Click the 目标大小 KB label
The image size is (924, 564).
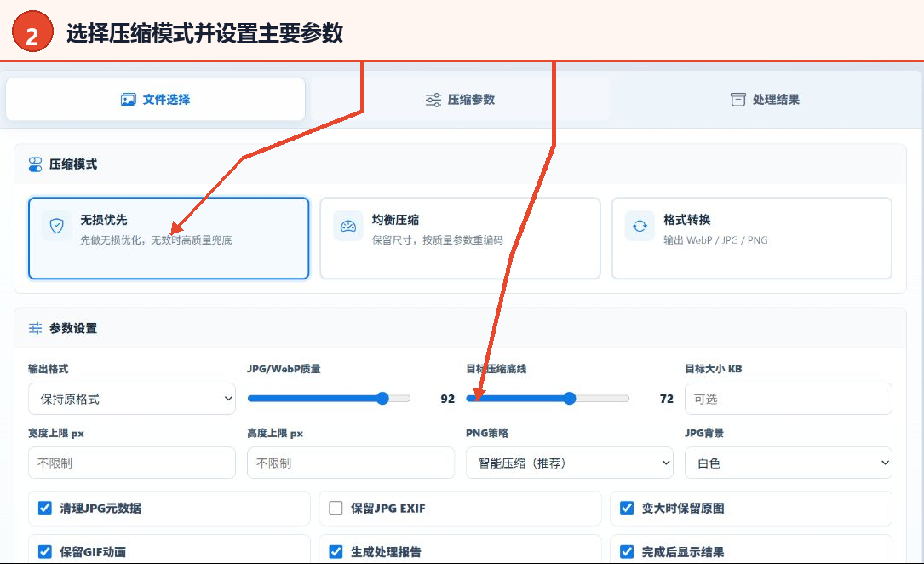tap(713, 369)
